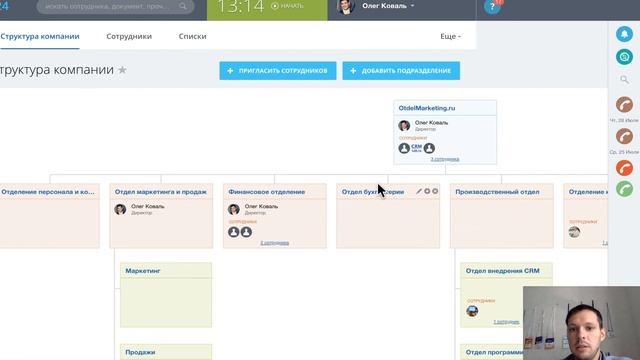The image size is (640, 360).
Task: Open the Продажи sub-department
Action: [x=140, y=352]
